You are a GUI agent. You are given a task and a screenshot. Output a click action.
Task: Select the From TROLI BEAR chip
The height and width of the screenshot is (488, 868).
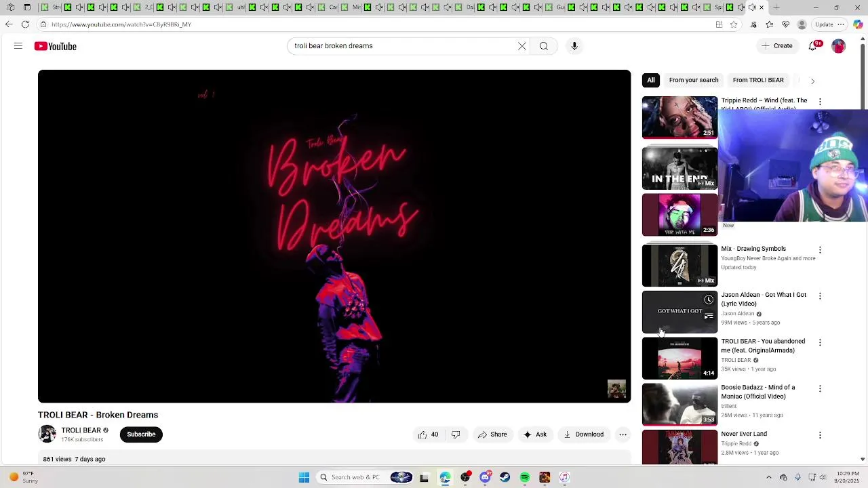coord(758,80)
